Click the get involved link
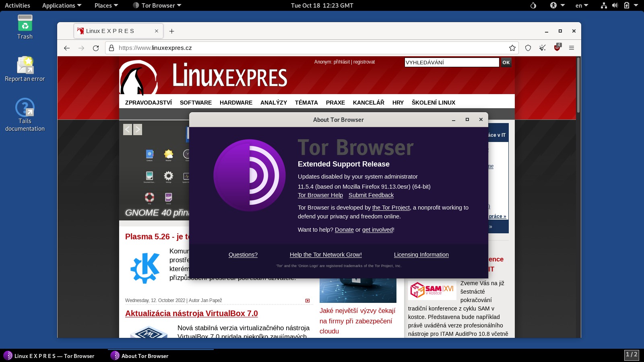The height and width of the screenshot is (362, 644). pos(378,230)
